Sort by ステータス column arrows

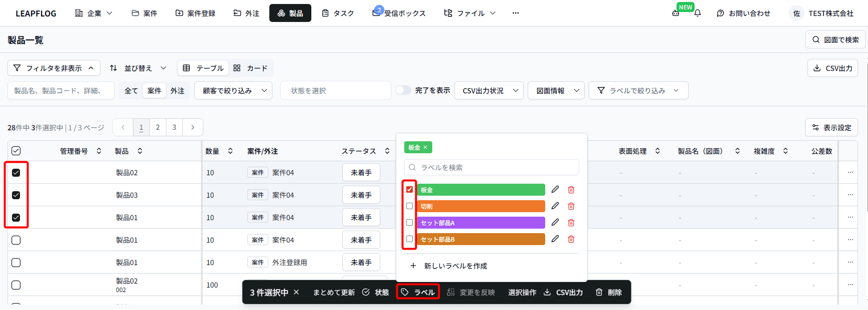387,151
